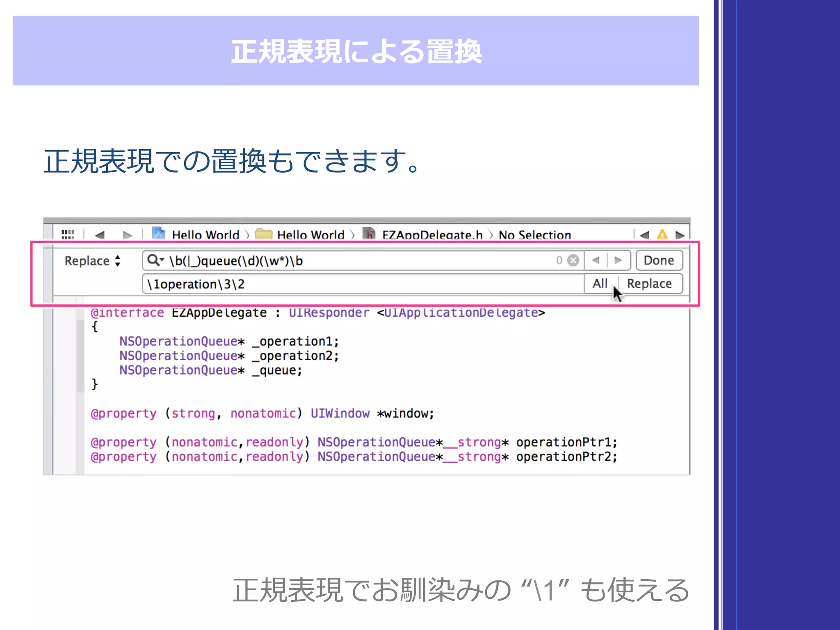Open the Replace mode popup
Screen dimensions: 840x630
[x=93, y=261]
